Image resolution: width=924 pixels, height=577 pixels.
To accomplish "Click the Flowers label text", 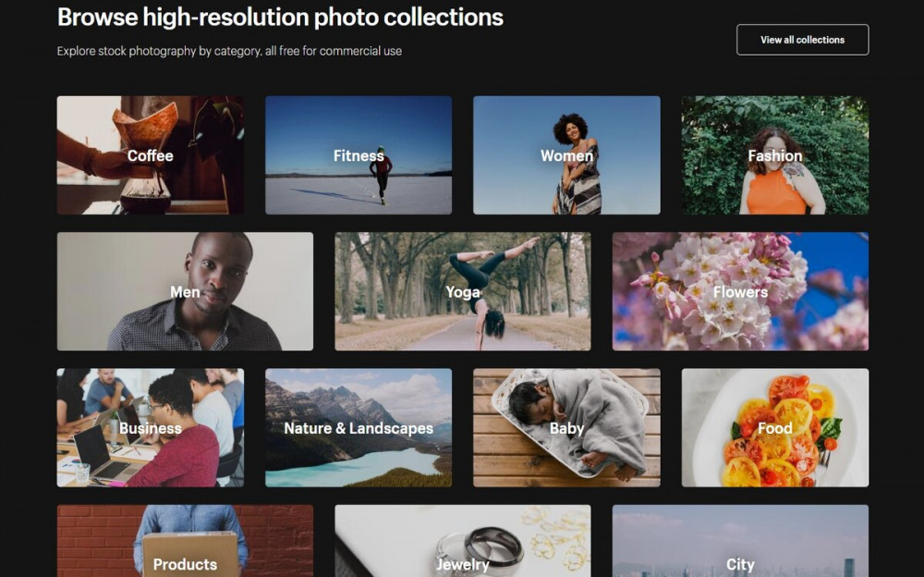I will point(740,292).
